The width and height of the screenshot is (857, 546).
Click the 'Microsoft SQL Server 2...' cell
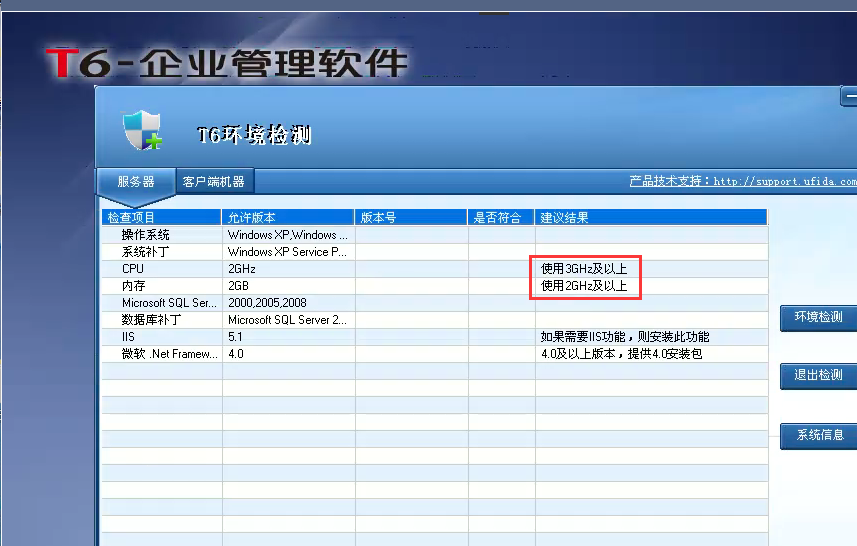point(287,320)
